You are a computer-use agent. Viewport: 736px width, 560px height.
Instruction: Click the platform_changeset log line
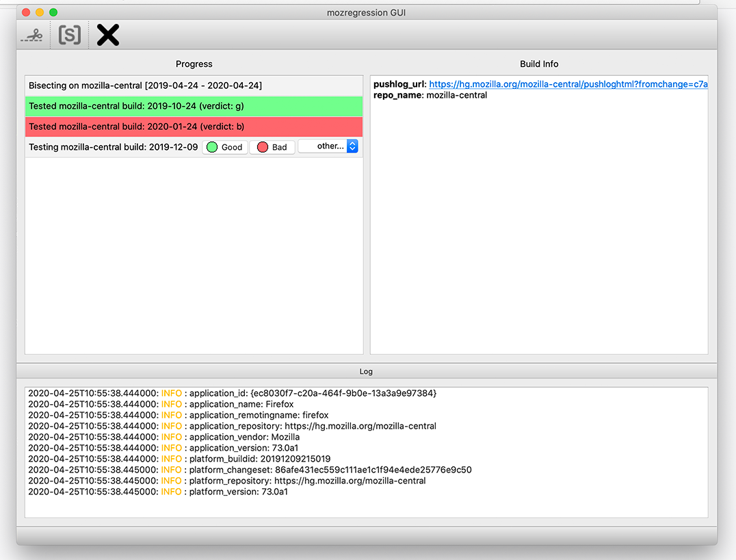tap(249, 470)
